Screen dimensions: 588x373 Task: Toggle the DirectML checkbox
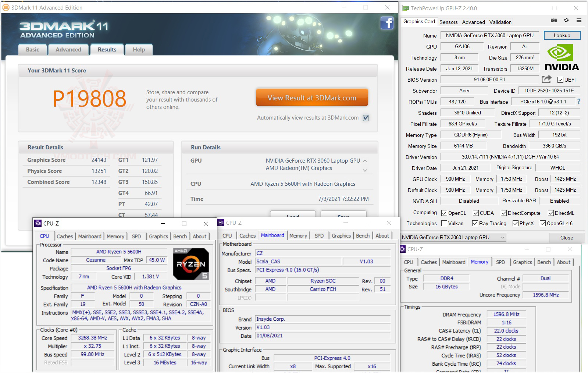[551, 213]
